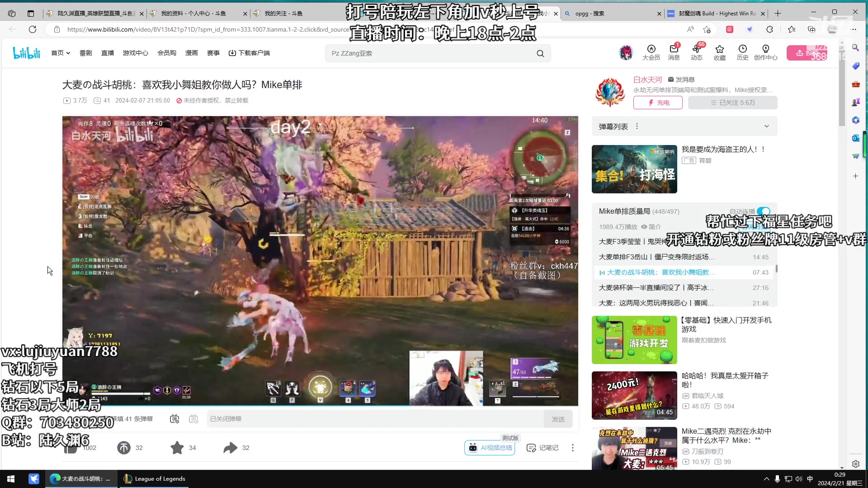Refresh the browser page

click(x=33, y=29)
